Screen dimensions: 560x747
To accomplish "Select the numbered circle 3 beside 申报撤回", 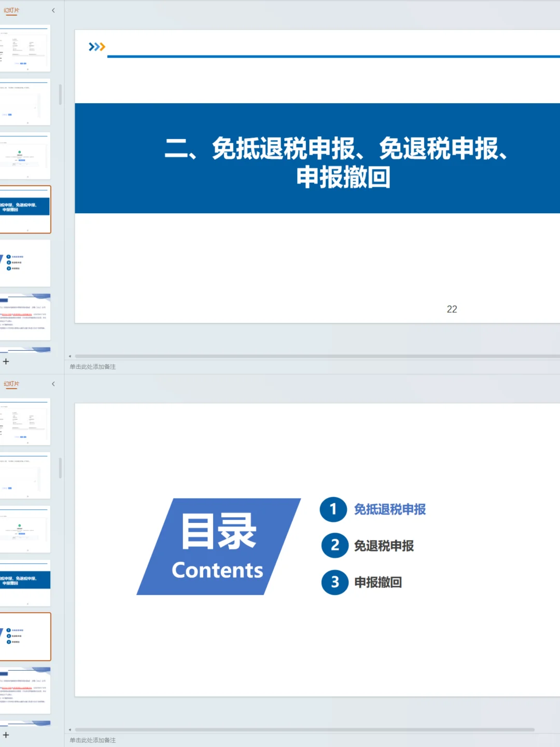I will point(333,583).
